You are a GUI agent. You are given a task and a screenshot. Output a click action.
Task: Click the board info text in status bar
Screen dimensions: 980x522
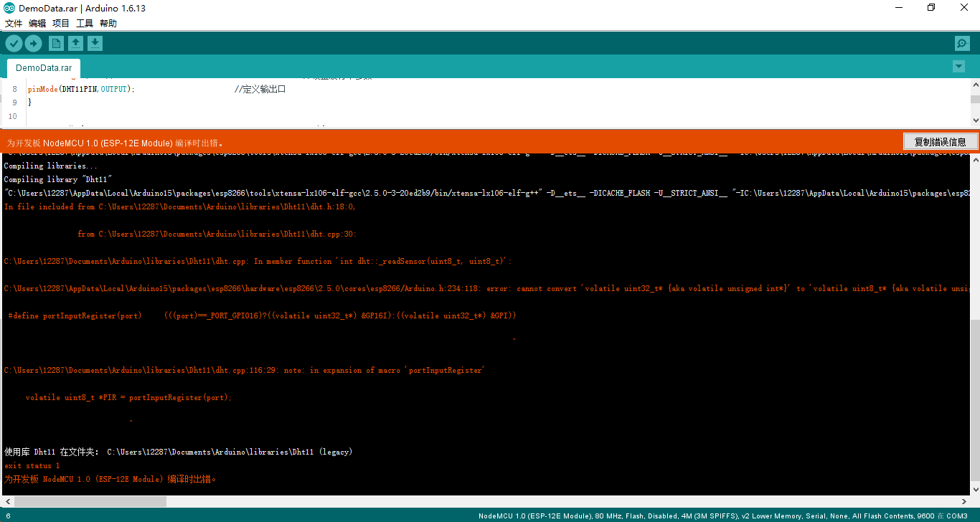tap(723, 516)
